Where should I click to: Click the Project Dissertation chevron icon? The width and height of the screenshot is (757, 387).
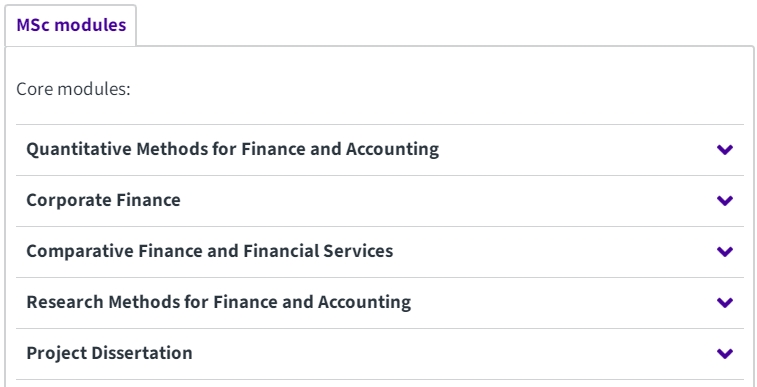725,354
